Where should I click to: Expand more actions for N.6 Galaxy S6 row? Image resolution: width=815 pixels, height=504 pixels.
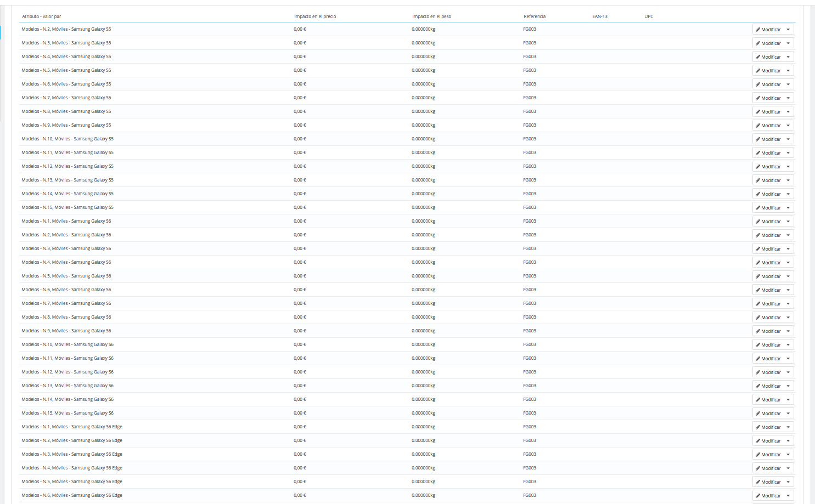(788, 290)
